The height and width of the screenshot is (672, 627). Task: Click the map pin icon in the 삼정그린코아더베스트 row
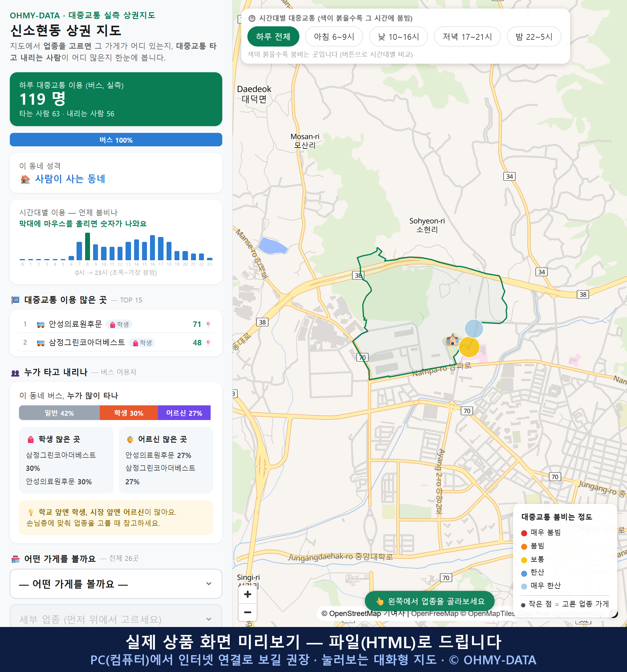click(x=208, y=343)
